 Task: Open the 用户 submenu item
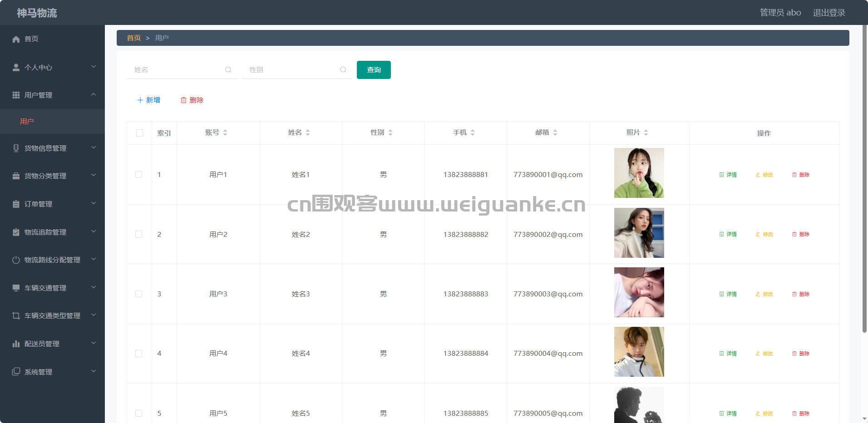[x=27, y=122]
